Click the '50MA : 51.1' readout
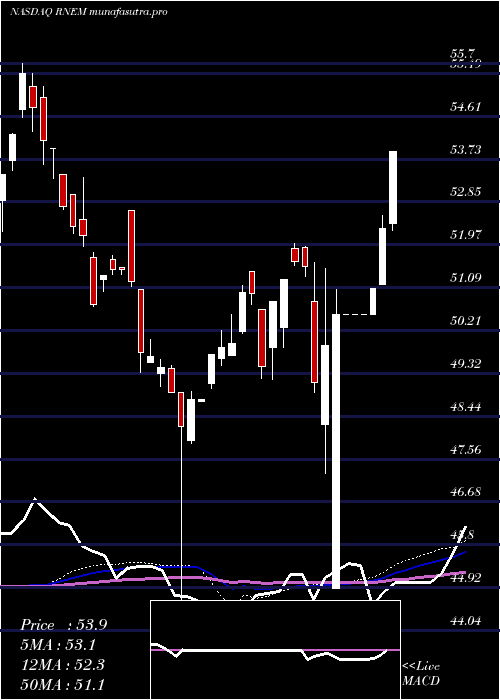Image resolution: width=500 pixels, height=700 pixels. (x=62, y=684)
